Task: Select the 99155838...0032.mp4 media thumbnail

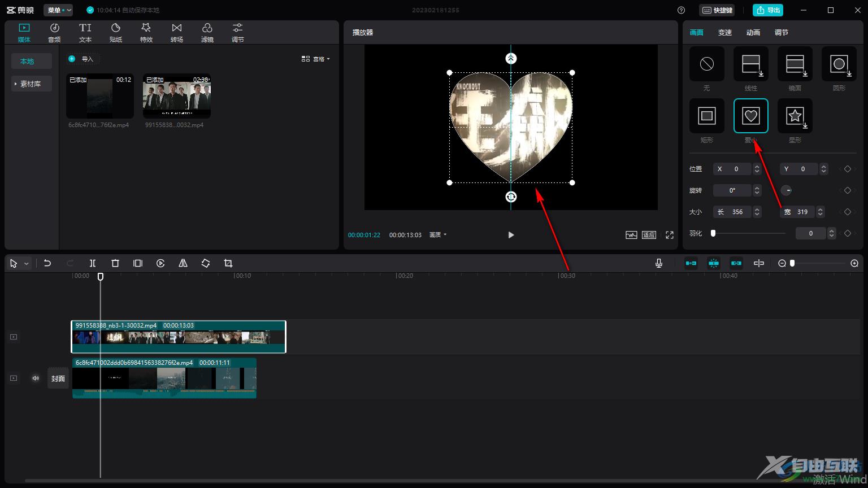Action: point(177,96)
